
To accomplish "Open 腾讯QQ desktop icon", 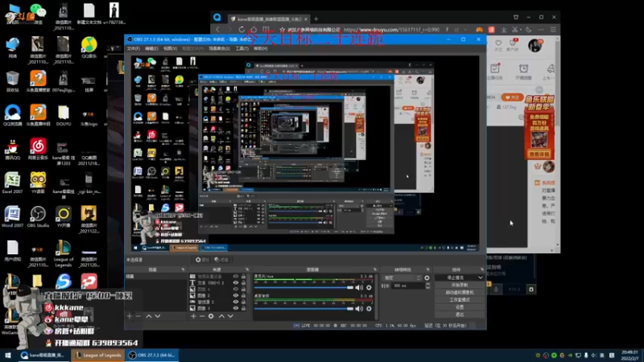I will pyautogui.click(x=12, y=149).
